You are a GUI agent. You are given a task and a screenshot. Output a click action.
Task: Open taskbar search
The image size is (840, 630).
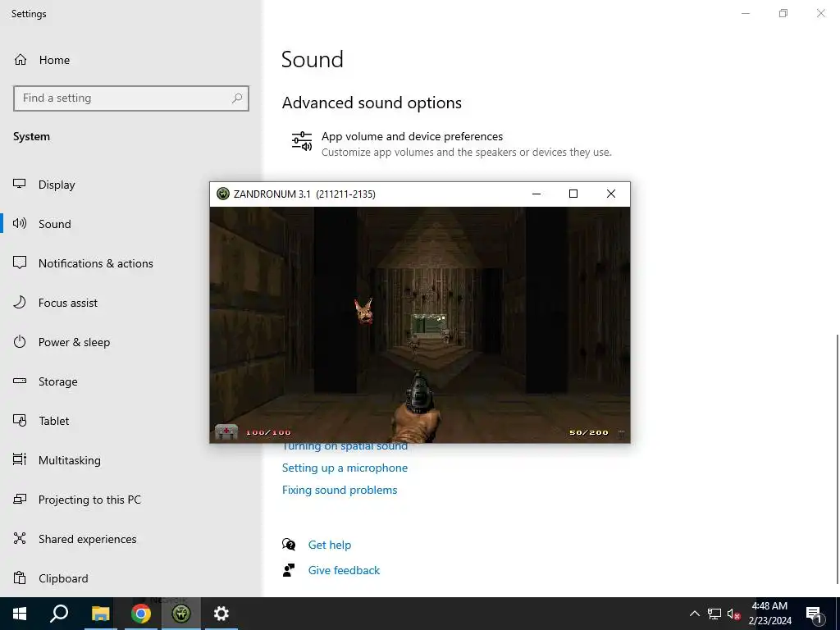59,614
